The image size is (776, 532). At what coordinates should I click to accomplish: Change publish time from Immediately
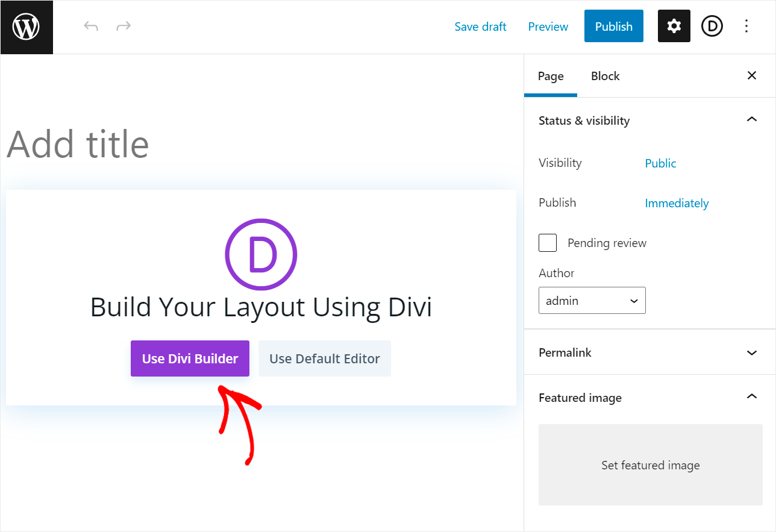(677, 203)
